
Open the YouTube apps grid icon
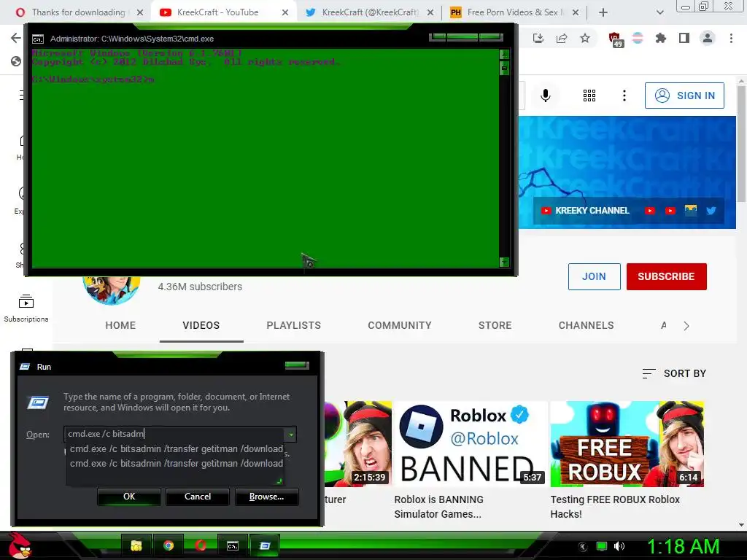click(x=589, y=96)
